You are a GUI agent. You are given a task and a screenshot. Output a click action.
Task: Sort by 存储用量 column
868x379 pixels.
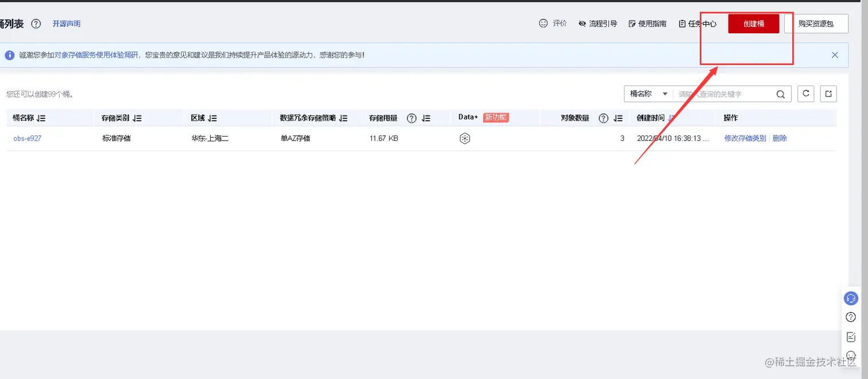pyautogui.click(x=426, y=118)
